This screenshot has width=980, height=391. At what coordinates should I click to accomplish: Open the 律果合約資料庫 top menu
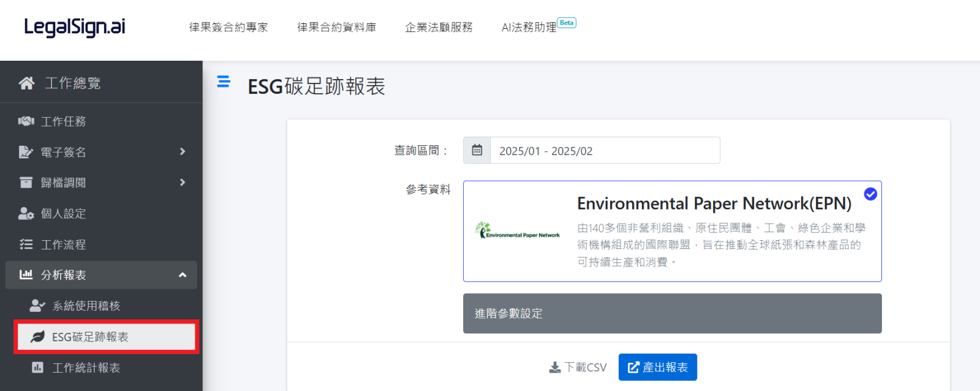click(337, 27)
